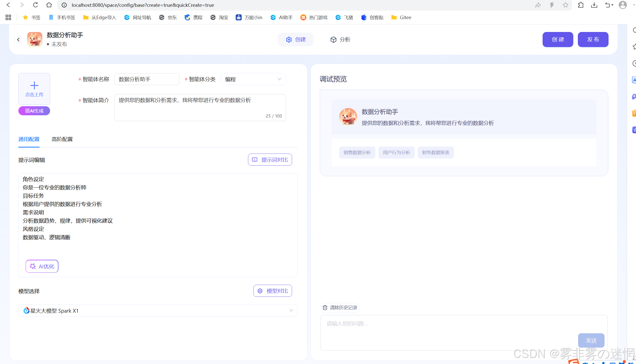
Task: Open the 分析 view in header
Action: [x=340, y=40]
